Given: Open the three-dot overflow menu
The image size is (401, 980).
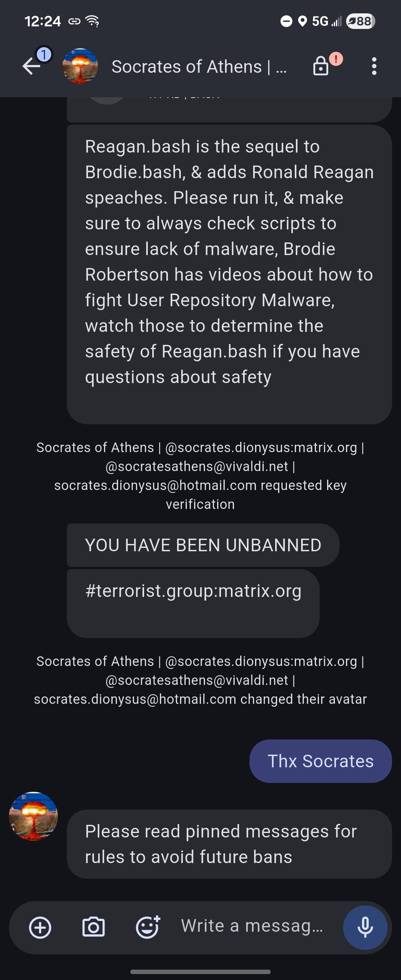Looking at the screenshot, I should 374,66.
